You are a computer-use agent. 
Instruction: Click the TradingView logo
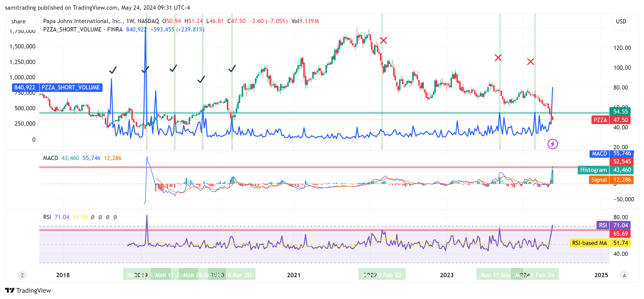[x=28, y=290]
